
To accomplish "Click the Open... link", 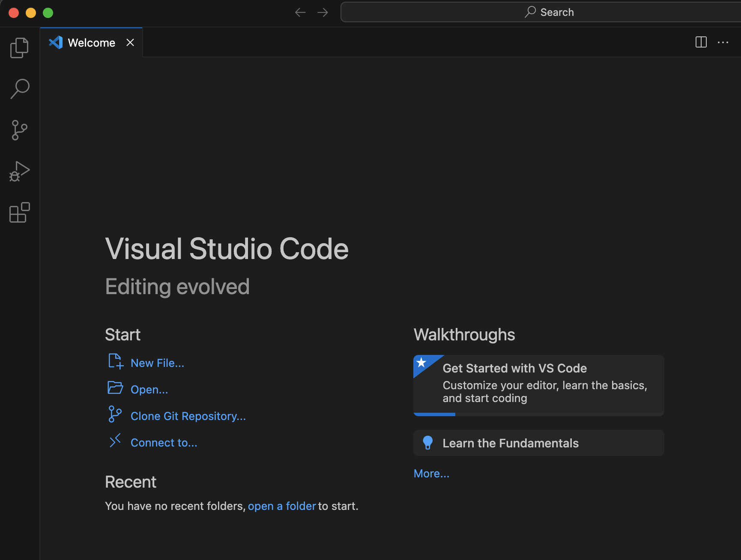I will (x=149, y=390).
